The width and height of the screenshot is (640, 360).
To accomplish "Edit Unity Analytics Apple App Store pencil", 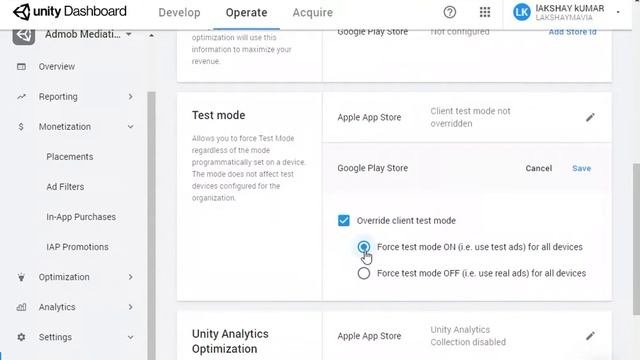I will click(x=590, y=336).
